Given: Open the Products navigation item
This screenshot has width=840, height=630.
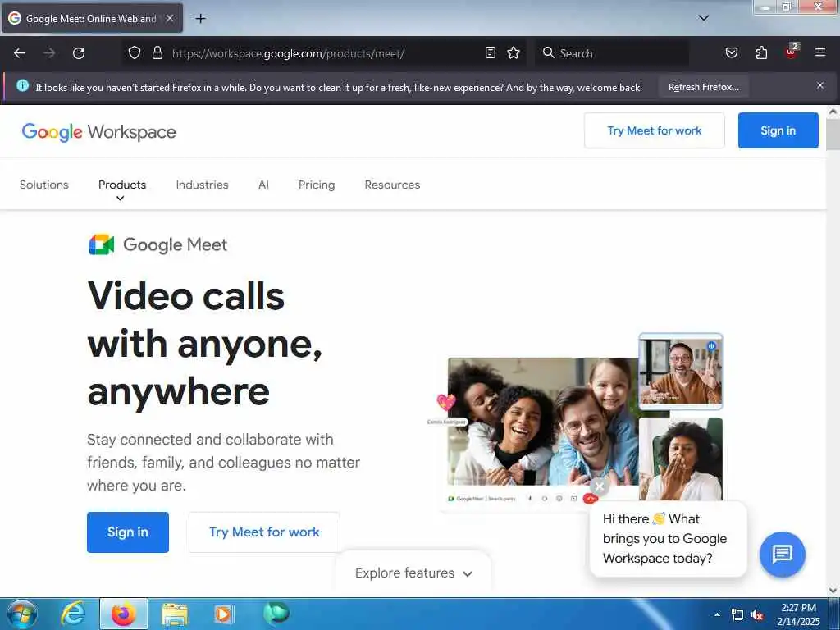Looking at the screenshot, I should (x=122, y=185).
